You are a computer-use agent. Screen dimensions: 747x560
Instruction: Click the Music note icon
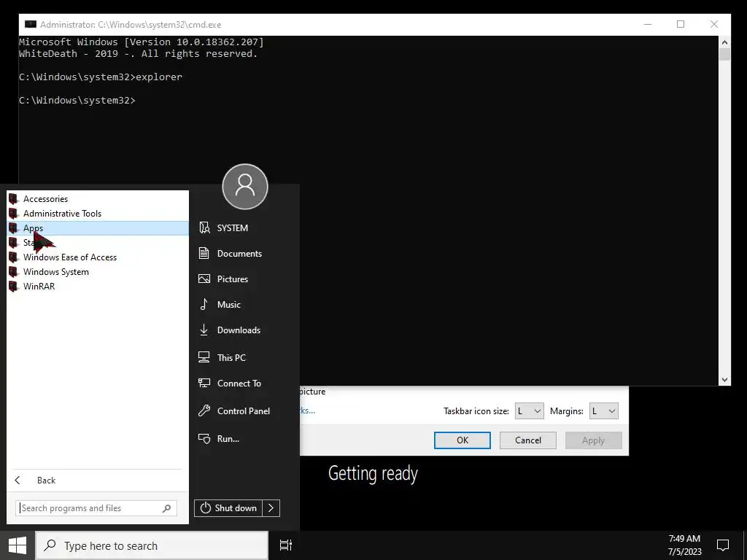[x=204, y=304]
